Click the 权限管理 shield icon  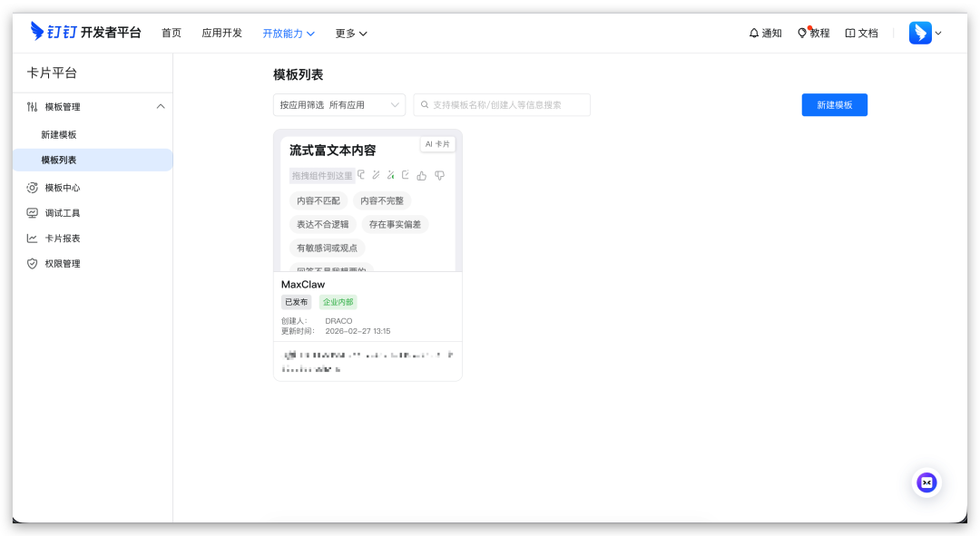33,264
